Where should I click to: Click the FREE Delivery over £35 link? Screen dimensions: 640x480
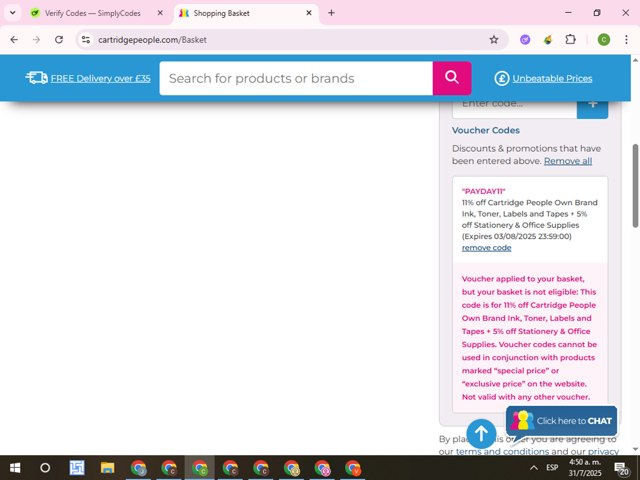tap(100, 78)
